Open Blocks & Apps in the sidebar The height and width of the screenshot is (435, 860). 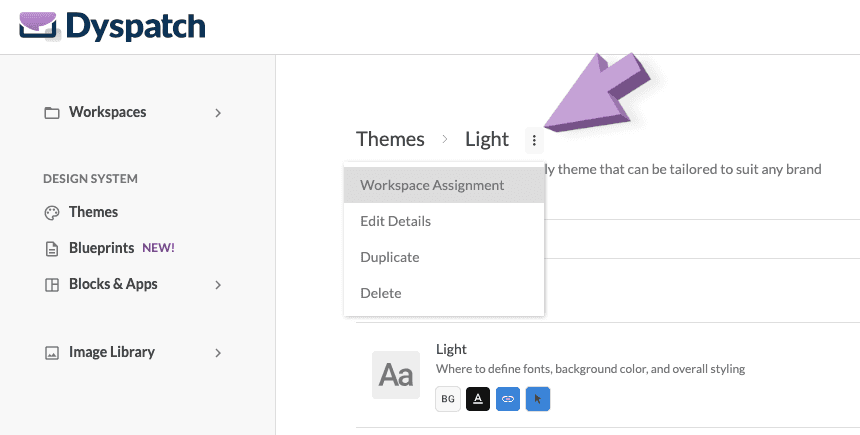tap(113, 284)
